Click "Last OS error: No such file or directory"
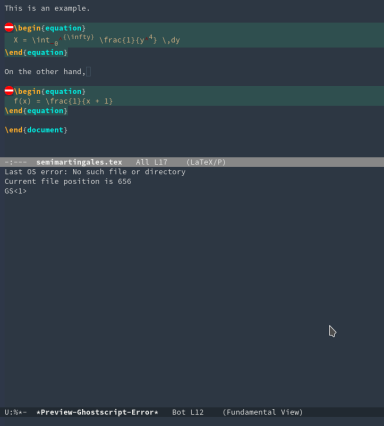The height and width of the screenshot is (426, 384). 95,172
